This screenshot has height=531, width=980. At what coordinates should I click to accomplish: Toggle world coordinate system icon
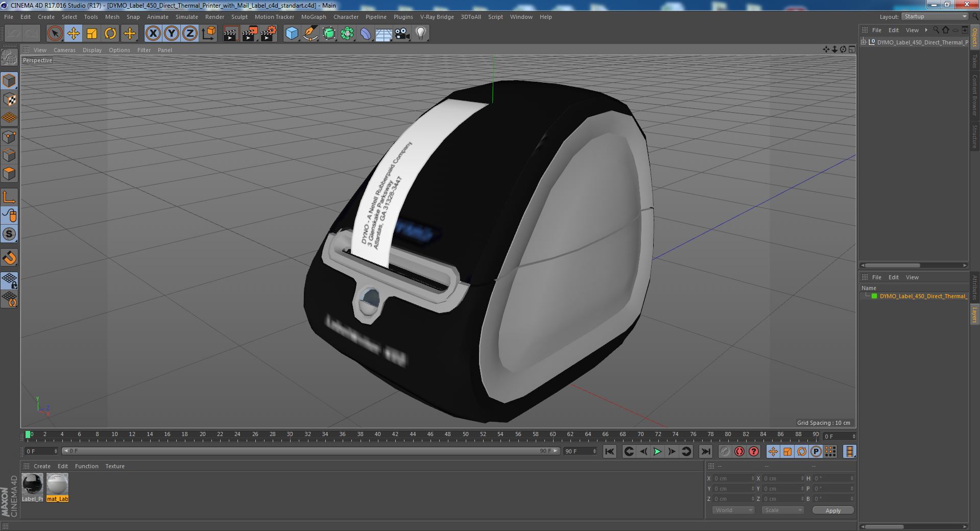[x=209, y=34]
